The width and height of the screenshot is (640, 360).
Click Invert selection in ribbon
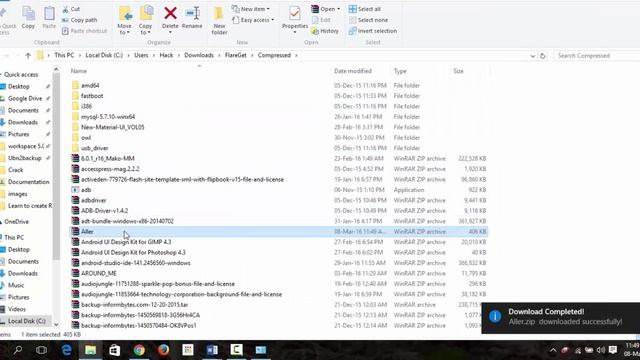click(x=373, y=31)
